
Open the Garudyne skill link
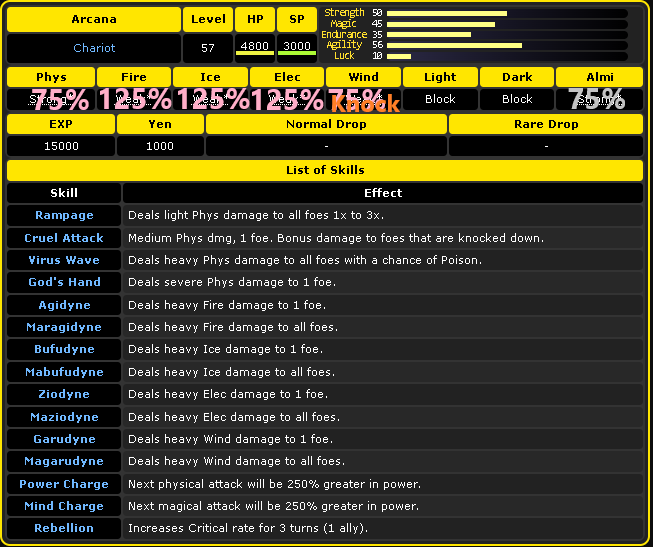point(64,439)
